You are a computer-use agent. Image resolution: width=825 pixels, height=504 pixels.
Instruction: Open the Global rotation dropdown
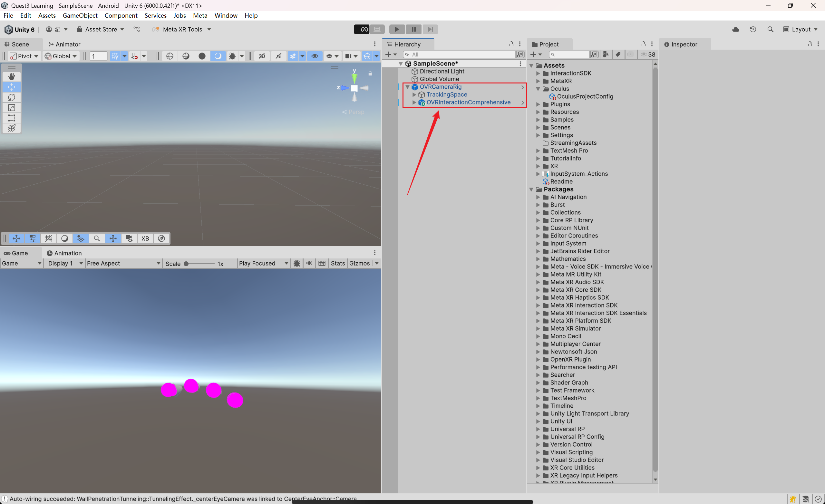61,56
